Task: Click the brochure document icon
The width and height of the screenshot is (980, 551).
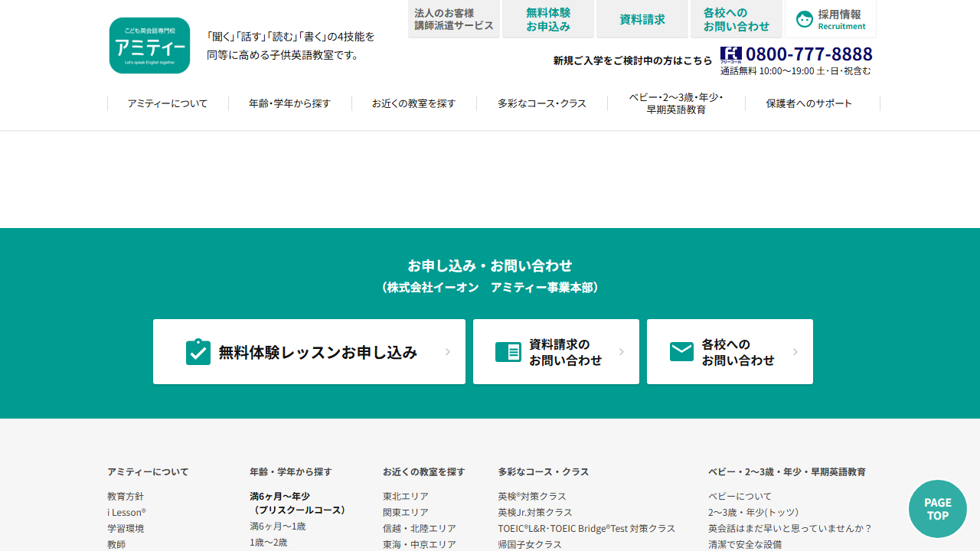Action: click(x=508, y=352)
